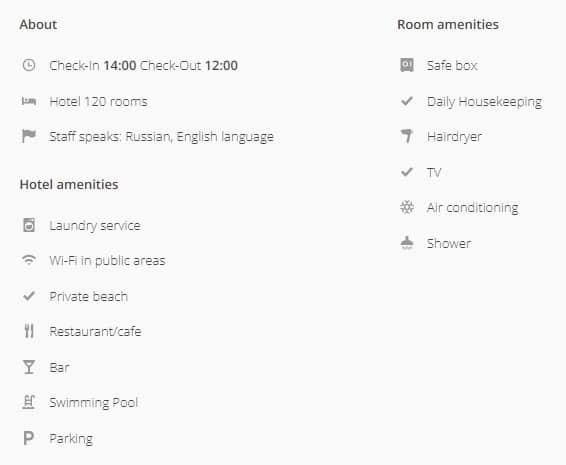566x465 pixels.
Task: Click the Swimming Pool ladder icon
Action: 29,402
